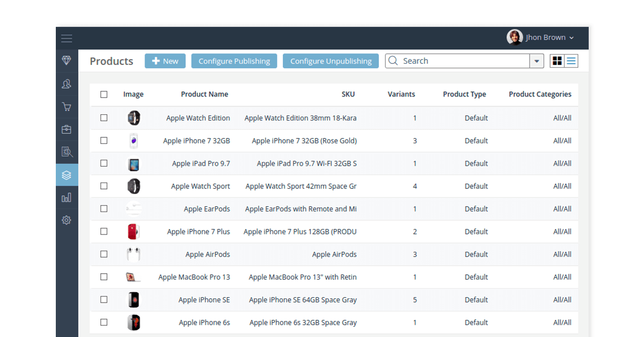
Task: Select SKU 'Apple iPhone 7 32GB (Rose Gold)'
Action: [x=304, y=141]
